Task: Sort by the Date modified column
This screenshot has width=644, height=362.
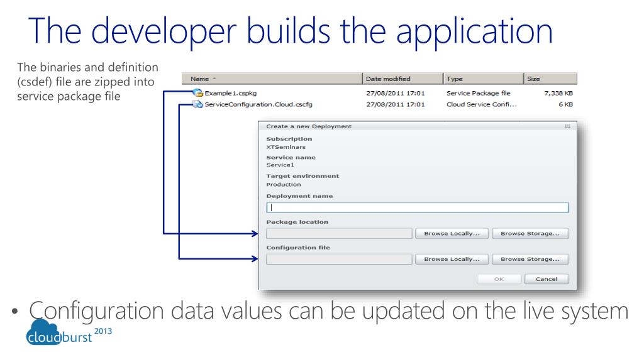Action: [x=403, y=79]
